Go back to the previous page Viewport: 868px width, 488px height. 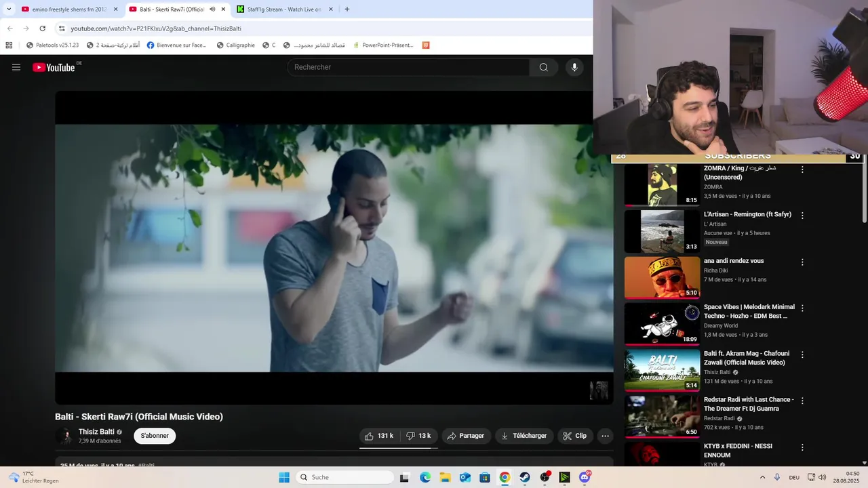[9, 28]
